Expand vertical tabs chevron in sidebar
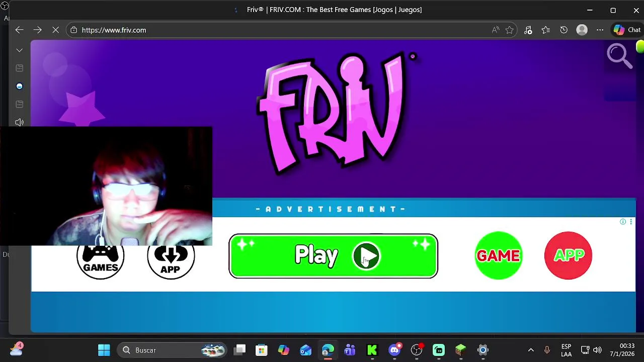This screenshot has width=644, height=362. 20,50
